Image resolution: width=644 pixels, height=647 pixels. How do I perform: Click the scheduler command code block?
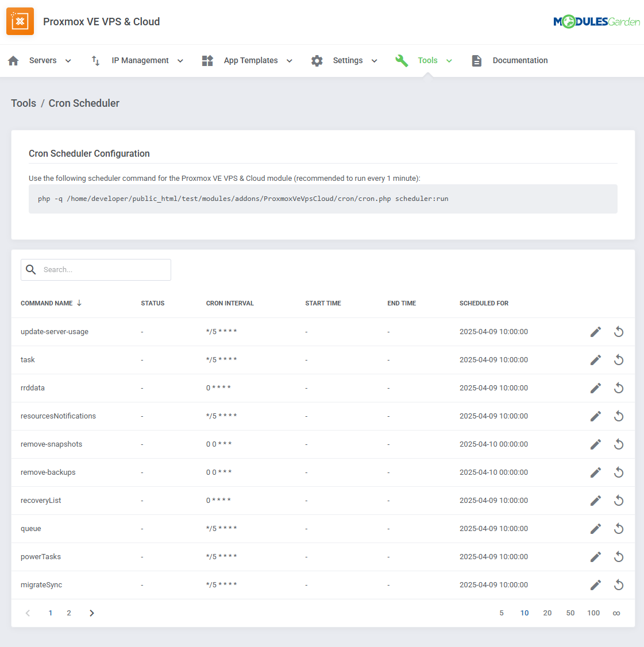tap(323, 199)
